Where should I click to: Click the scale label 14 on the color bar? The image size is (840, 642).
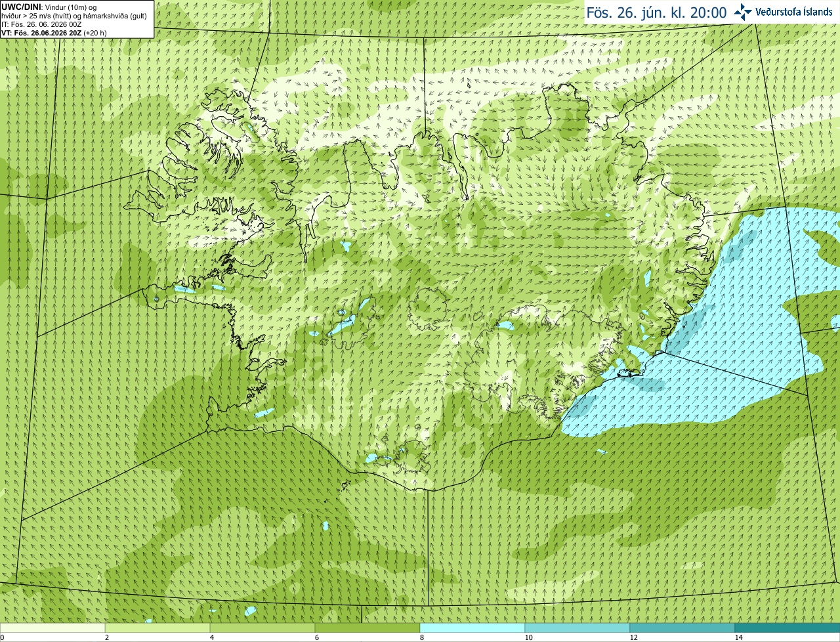738,637
